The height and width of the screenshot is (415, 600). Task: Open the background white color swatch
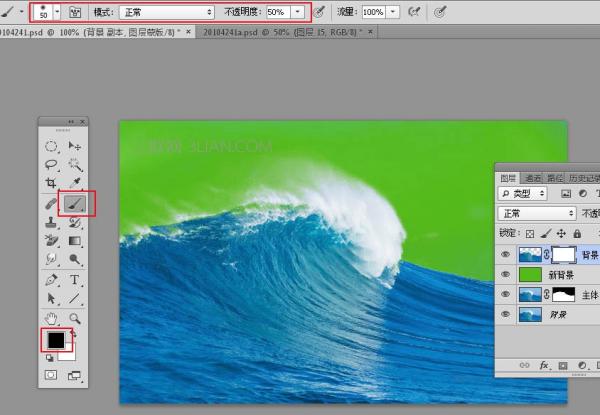click(69, 355)
